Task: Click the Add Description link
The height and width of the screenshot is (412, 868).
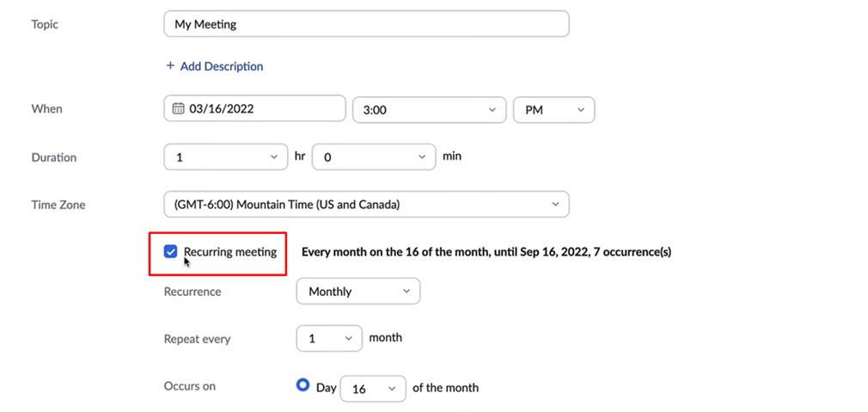Action: pos(215,66)
